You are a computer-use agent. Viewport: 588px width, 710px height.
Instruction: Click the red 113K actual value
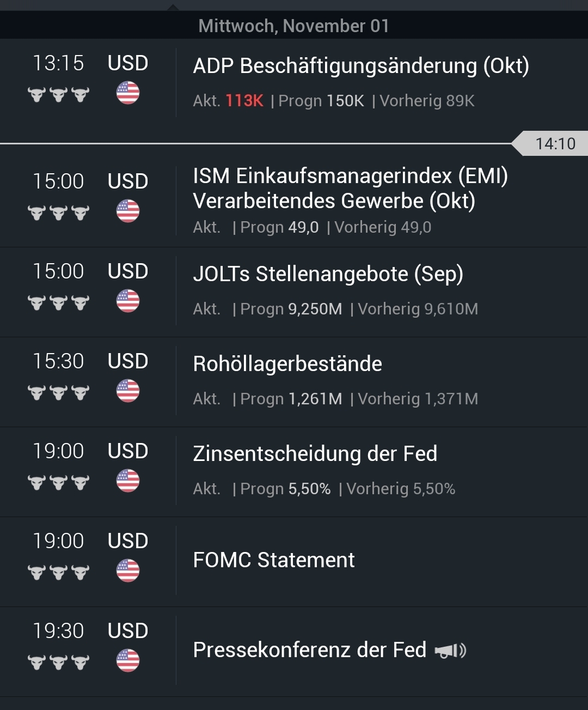244,101
